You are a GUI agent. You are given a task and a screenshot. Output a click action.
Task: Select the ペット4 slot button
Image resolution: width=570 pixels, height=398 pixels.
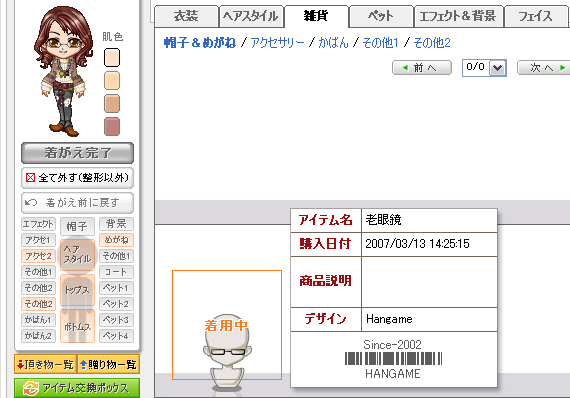(116, 336)
